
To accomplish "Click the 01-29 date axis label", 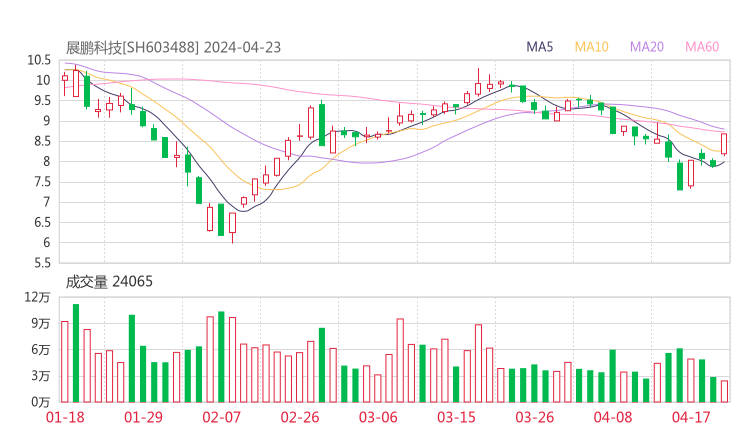I will (143, 417).
